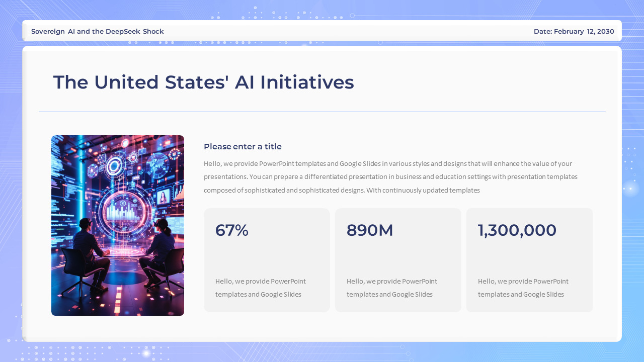The width and height of the screenshot is (644, 362).
Task: Click the description text under 890M
Action: point(391,288)
